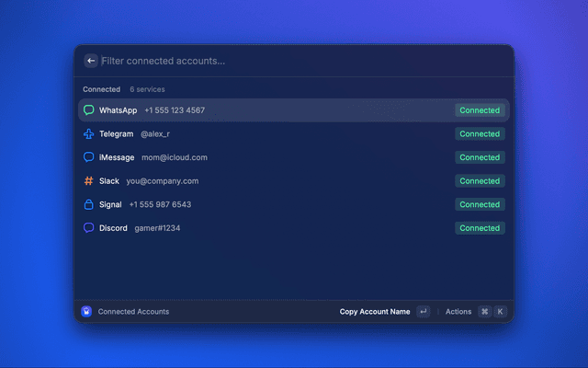Click Copy Account Name action
Image resolution: width=588 pixels, height=368 pixels.
coord(375,312)
